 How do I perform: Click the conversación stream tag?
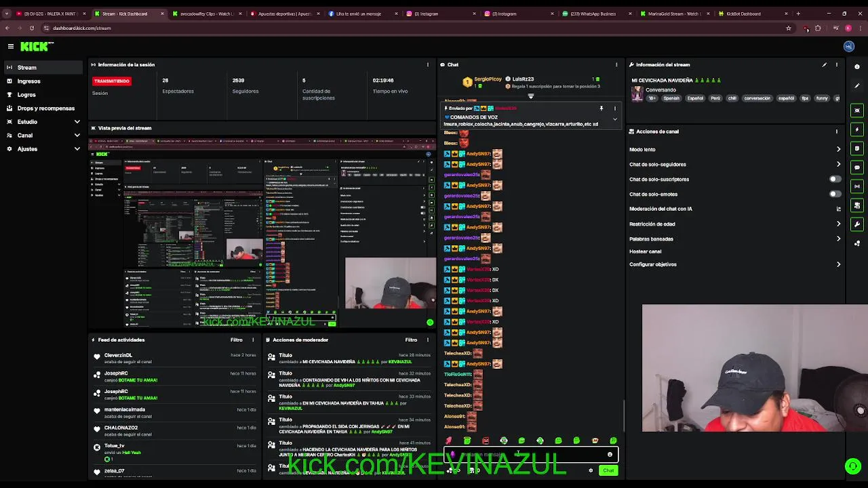(x=757, y=98)
